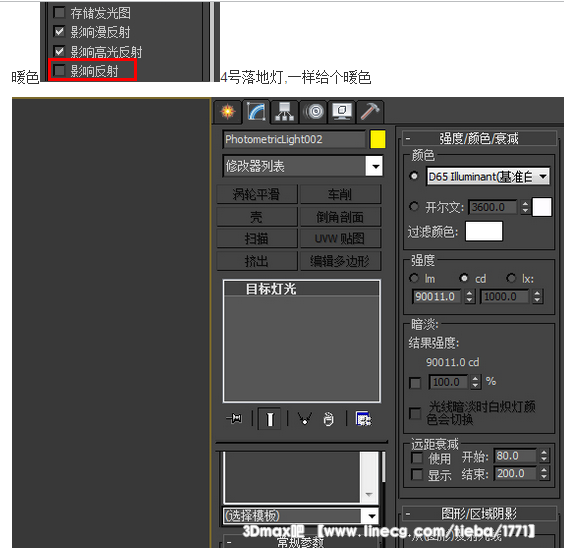564x548 pixels.
Task: Click the configure modifier sets icon
Action: pos(364,419)
